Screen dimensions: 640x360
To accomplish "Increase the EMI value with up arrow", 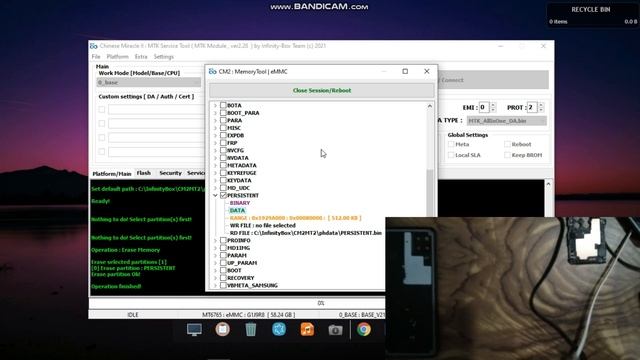I will [493, 105].
